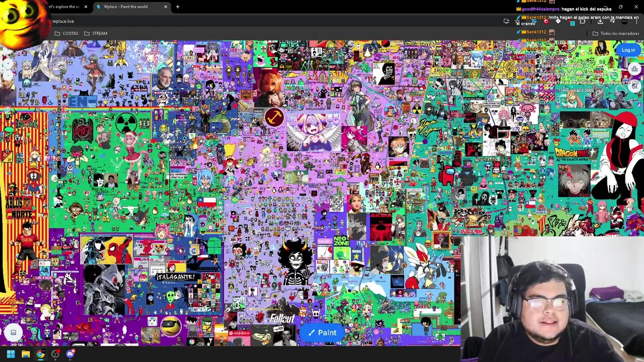This screenshot has height=362, width=644.
Task: Open the Windows Start menu
Action: (x=11, y=354)
